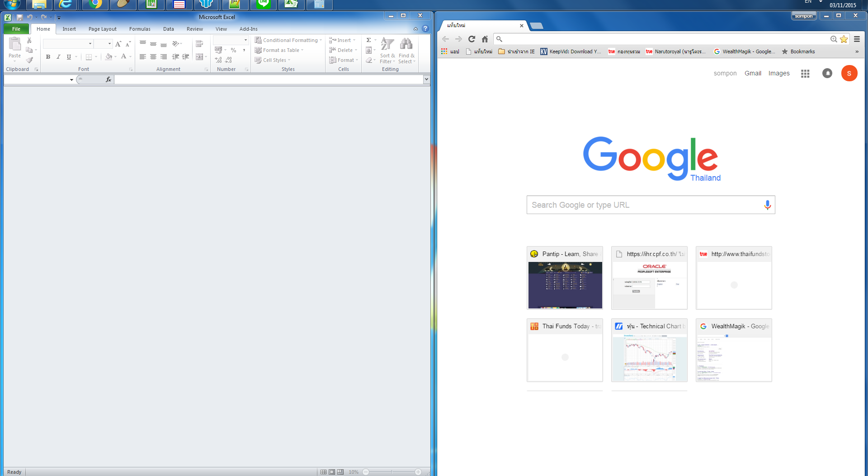Open the Bookmarks folder on bookmarks bar
The height and width of the screenshot is (476, 868).
pos(798,51)
